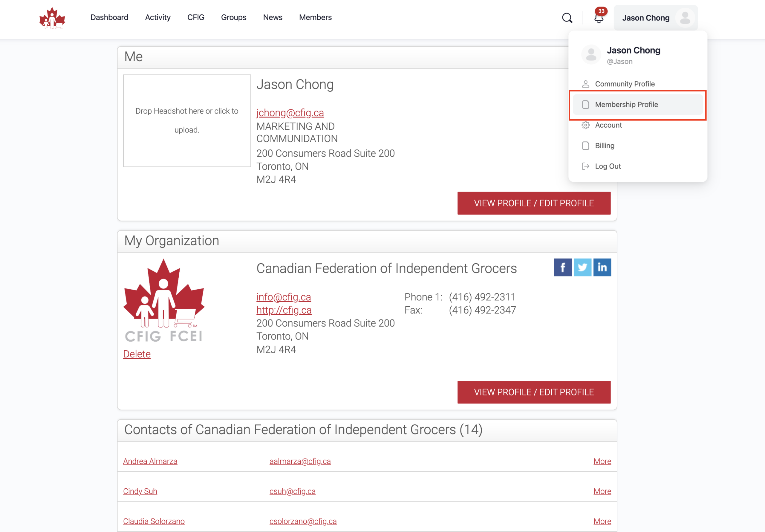Click csolorzano@cfig.ca email link

point(303,521)
